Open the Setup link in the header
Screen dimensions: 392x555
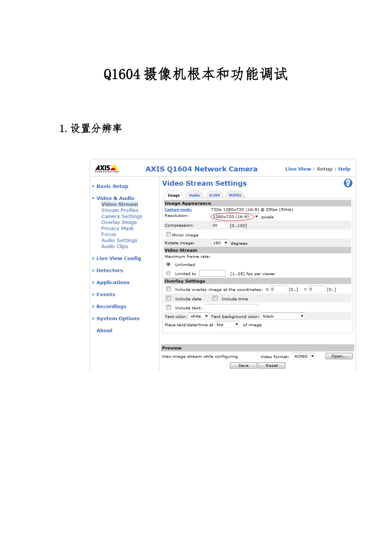click(324, 169)
